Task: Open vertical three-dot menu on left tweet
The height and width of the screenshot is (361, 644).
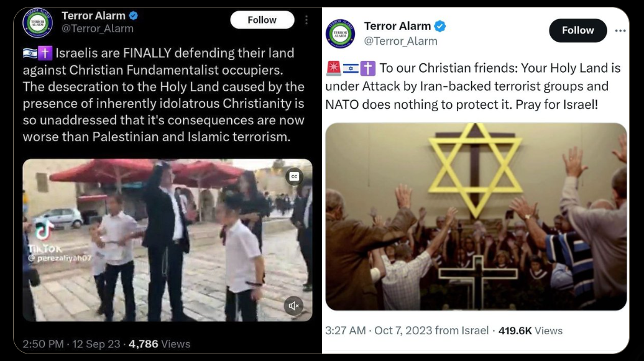Action: pos(306,20)
